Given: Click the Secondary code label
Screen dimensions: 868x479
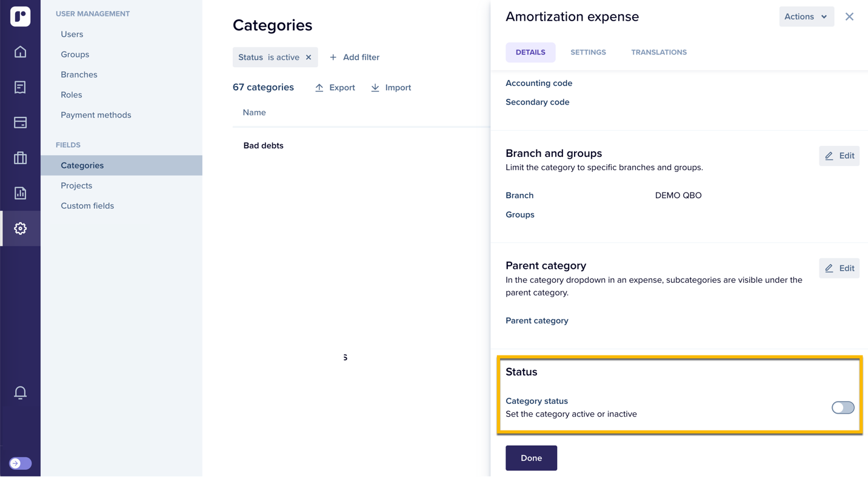Looking at the screenshot, I should (x=538, y=102).
